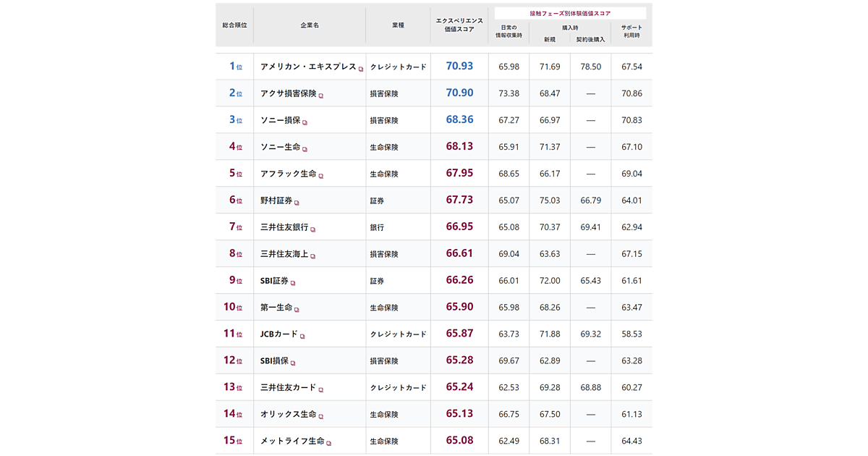Open external link icon beside アクサ損害保険

point(321,96)
